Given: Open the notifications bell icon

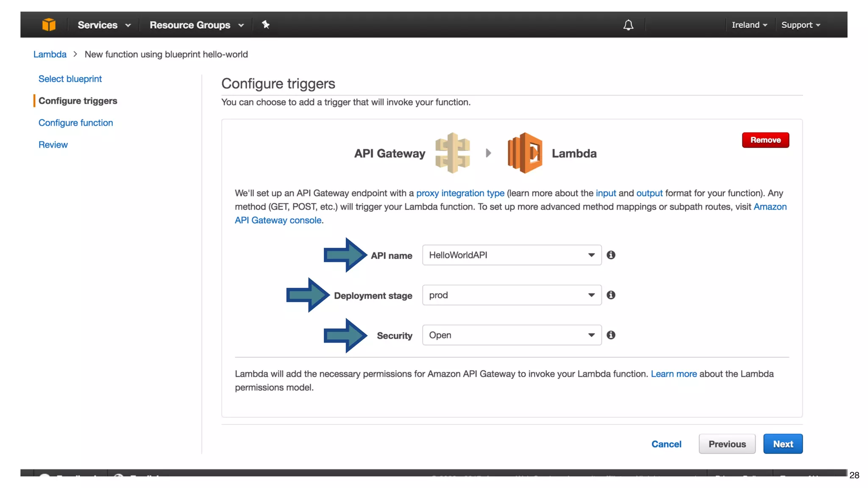Looking at the screenshot, I should 628,25.
